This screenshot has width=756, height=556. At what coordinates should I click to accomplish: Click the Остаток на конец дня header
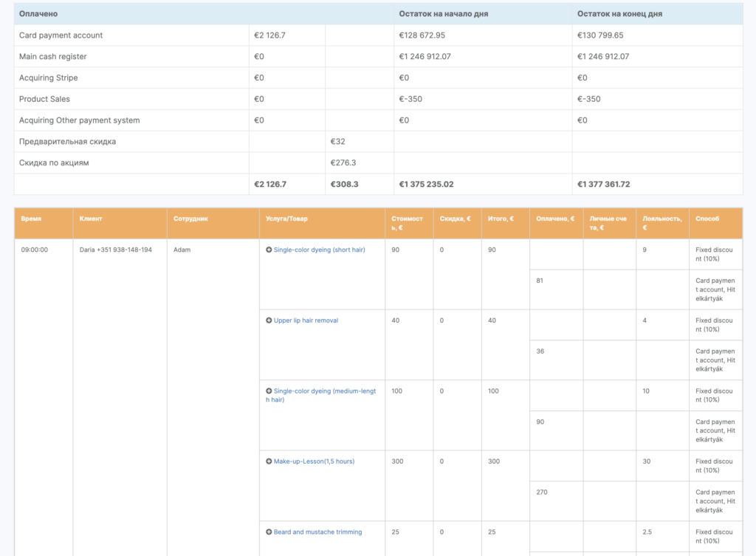click(619, 14)
